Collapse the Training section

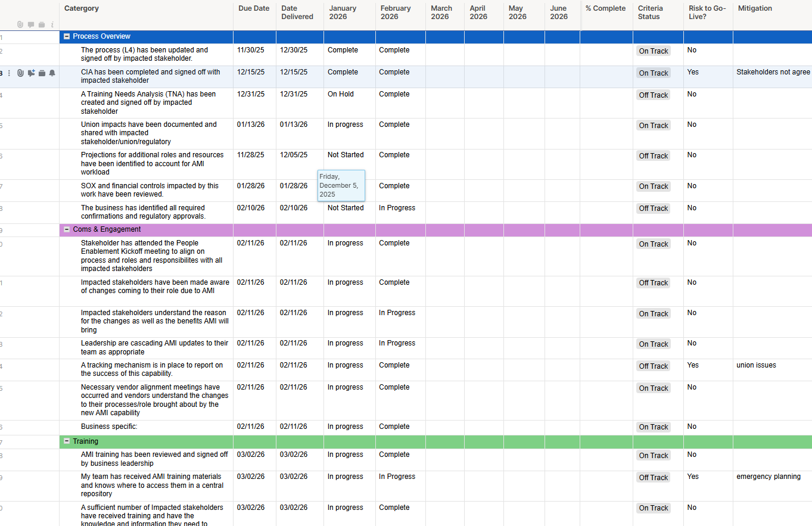coord(67,441)
